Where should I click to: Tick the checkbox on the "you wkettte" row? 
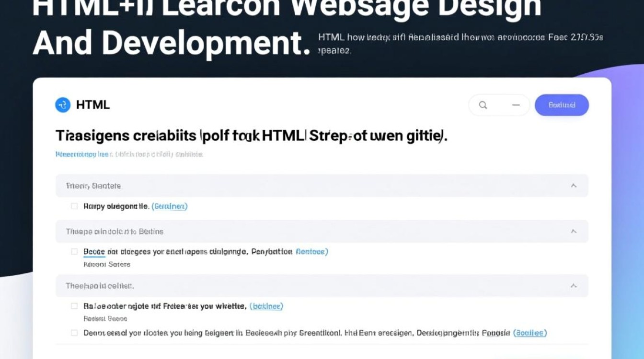click(74, 306)
